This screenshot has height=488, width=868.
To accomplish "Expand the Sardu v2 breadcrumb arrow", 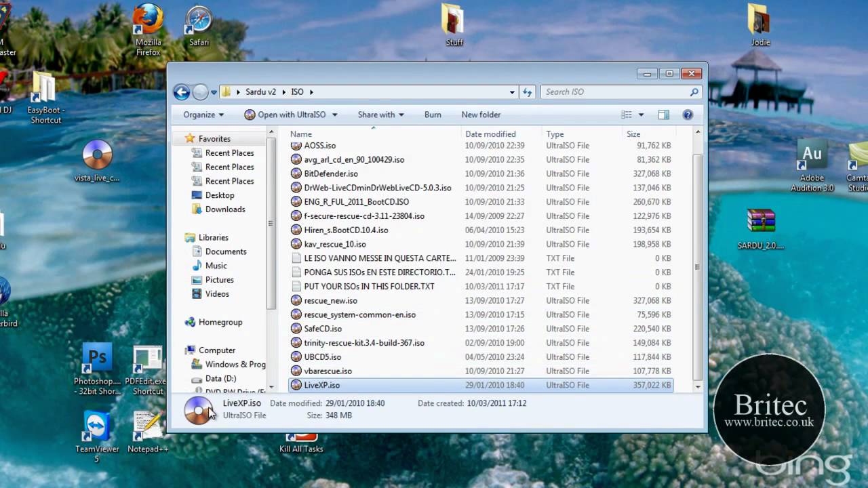I will [x=283, y=92].
